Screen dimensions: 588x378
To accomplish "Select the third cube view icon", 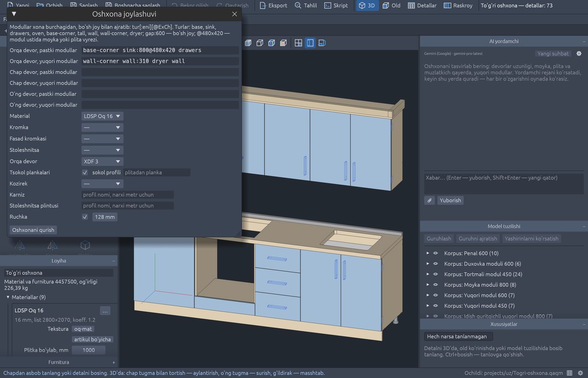I will point(272,43).
